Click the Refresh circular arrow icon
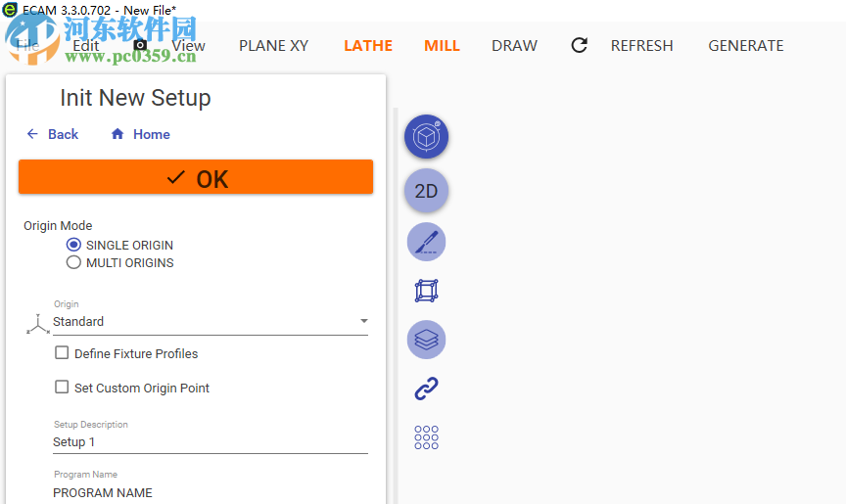Viewport: 846px width, 504px height. [x=580, y=45]
